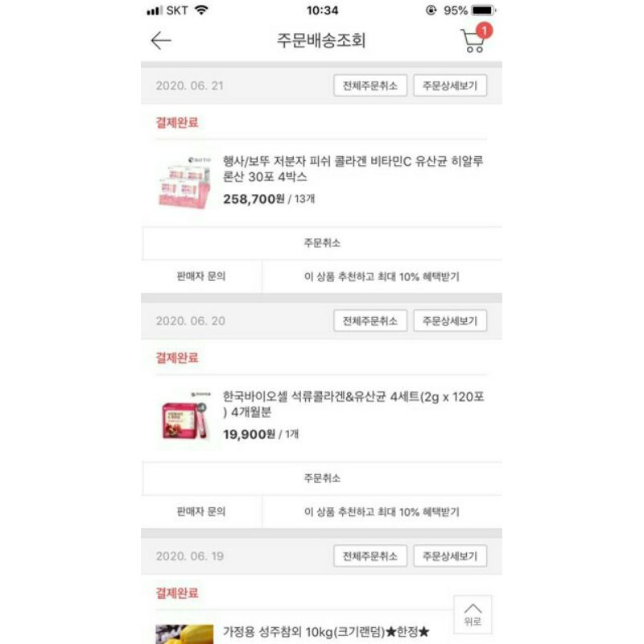644x644 pixels.
Task: Click 전체주문취소 for 2020. 06. 20 order
Action: [x=370, y=320]
